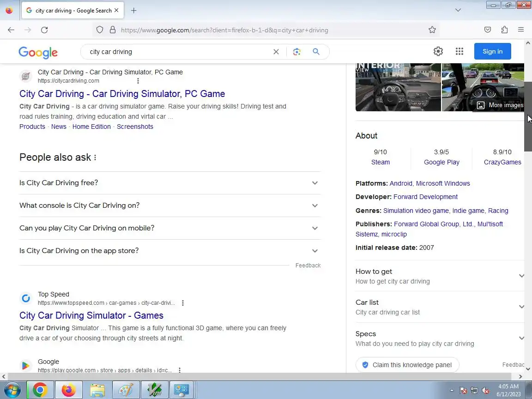Open more options for citycardriving.com result
532x399 pixels.
[138, 81]
